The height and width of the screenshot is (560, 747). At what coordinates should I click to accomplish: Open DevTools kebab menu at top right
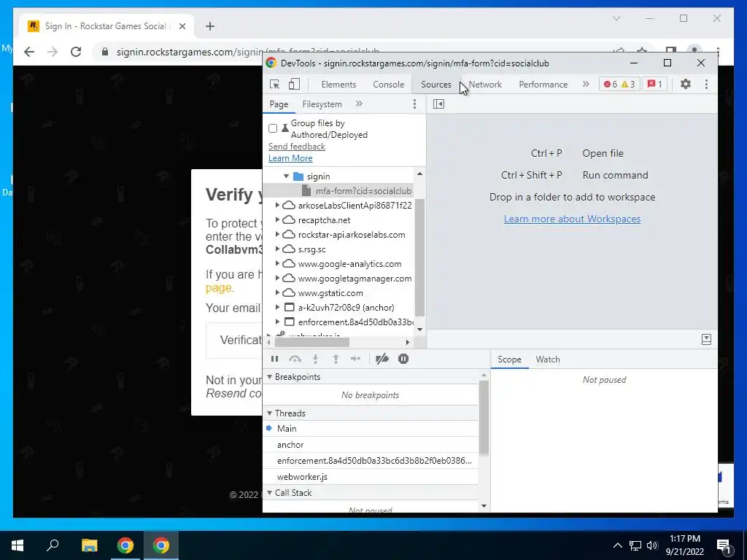706,85
